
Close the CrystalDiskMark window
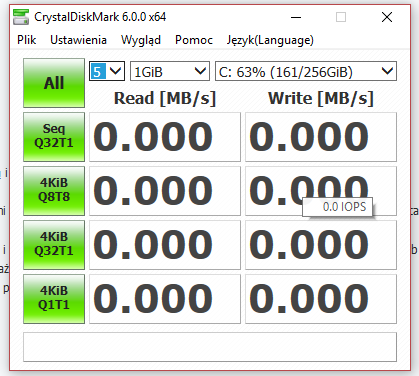(x=387, y=17)
